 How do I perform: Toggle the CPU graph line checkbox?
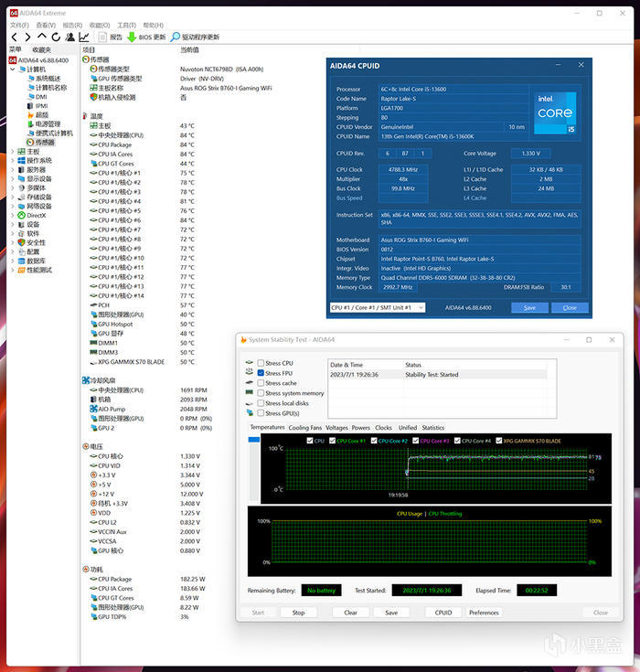[310, 441]
